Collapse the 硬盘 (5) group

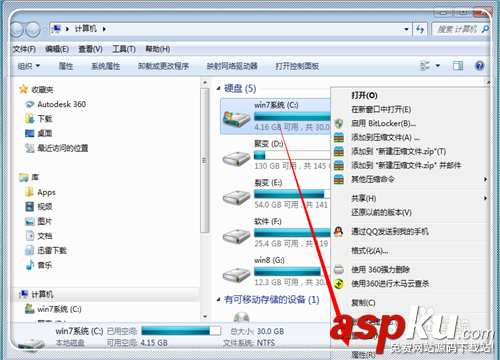218,89
